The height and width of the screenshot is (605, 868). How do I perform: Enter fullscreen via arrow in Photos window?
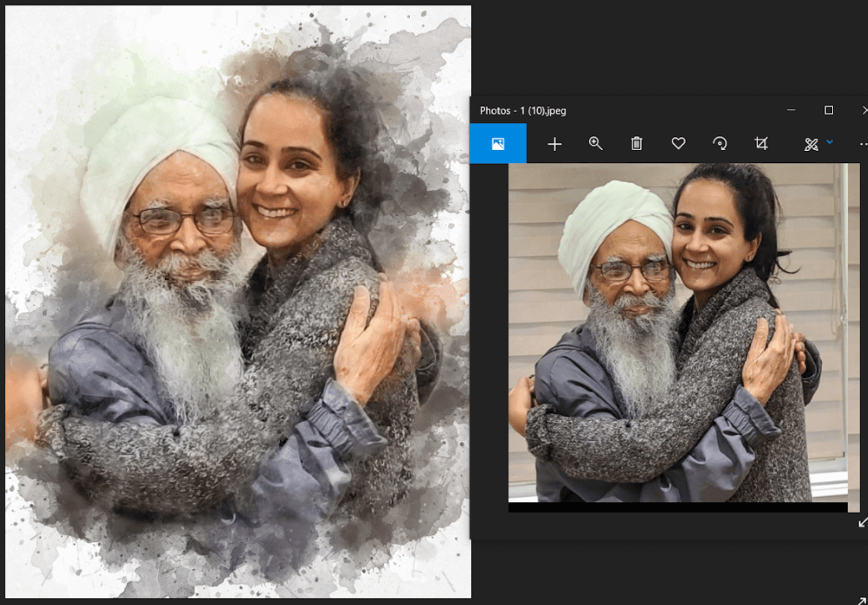click(x=863, y=522)
